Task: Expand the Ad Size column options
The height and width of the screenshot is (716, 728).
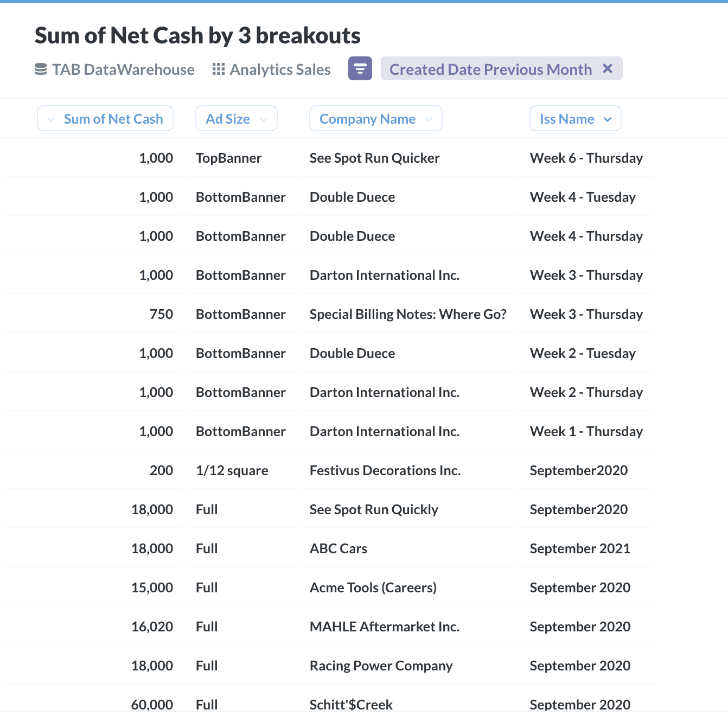Action: click(264, 119)
